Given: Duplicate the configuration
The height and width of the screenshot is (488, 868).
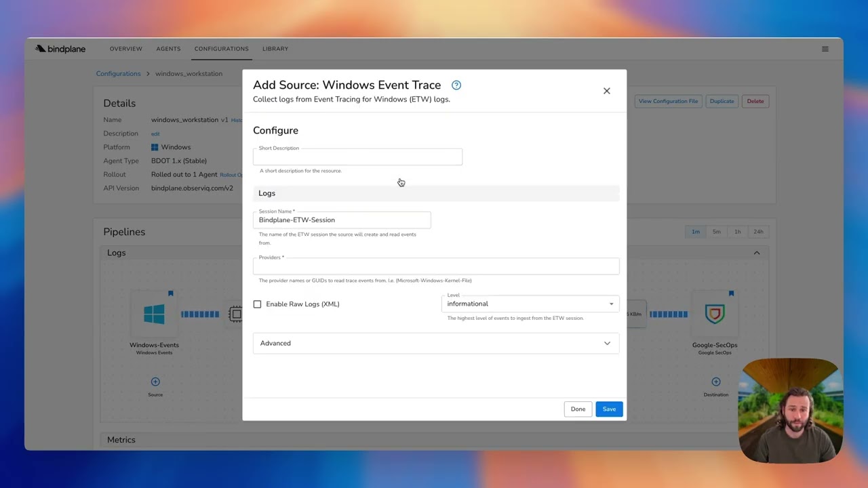Looking at the screenshot, I should click(722, 101).
